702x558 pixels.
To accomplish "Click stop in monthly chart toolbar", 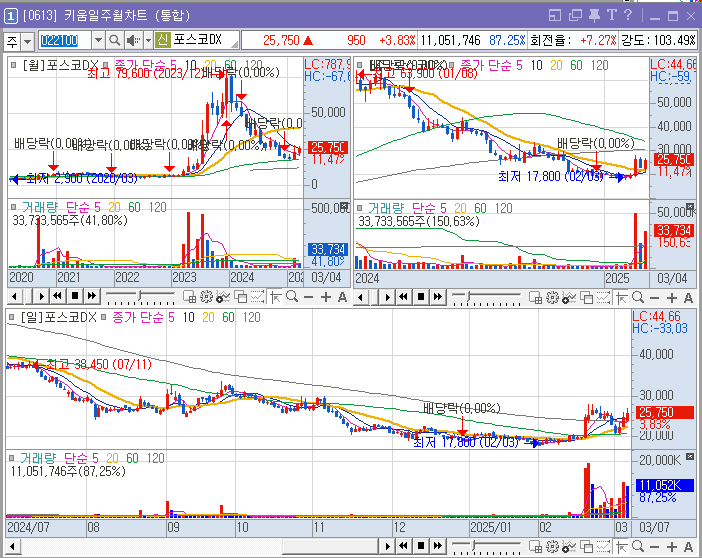I will [x=75, y=296].
